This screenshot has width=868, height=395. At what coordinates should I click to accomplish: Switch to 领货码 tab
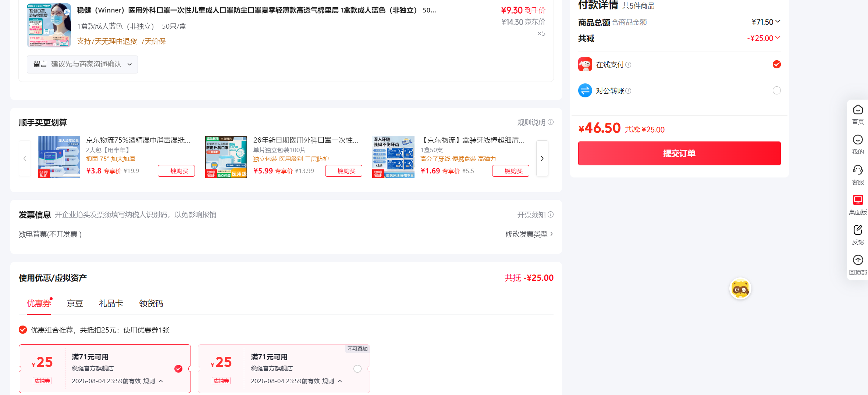(151, 303)
